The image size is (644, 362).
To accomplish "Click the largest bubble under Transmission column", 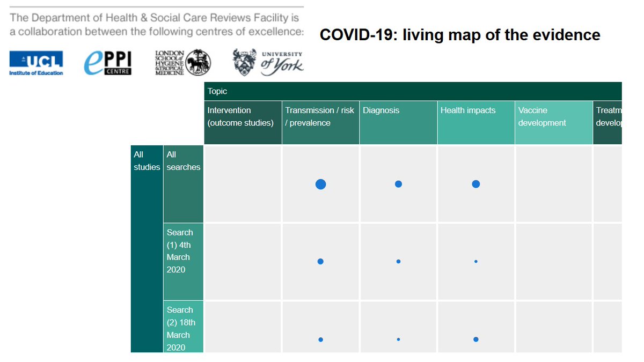I will tap(320, 184).
